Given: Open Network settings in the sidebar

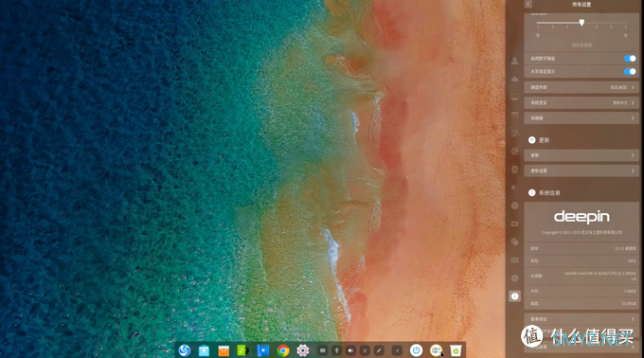Looking at the screenshot, I should pyautogui.click(x=514, y=152).
